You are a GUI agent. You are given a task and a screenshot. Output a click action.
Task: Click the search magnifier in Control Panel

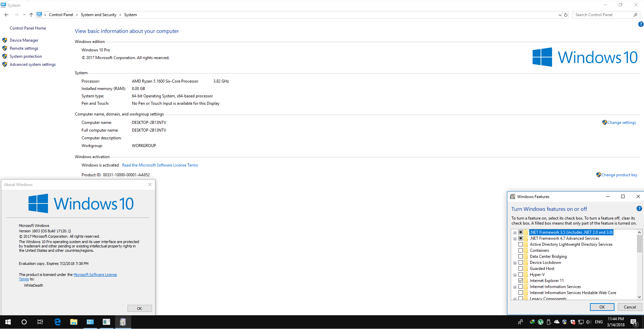pyautogui.click(x=635, y=15)
